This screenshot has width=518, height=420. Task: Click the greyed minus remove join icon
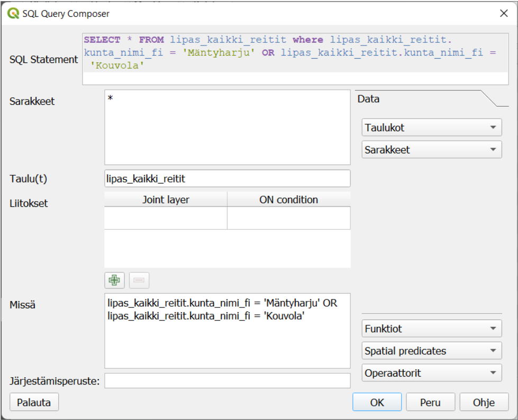coord(139,280)
